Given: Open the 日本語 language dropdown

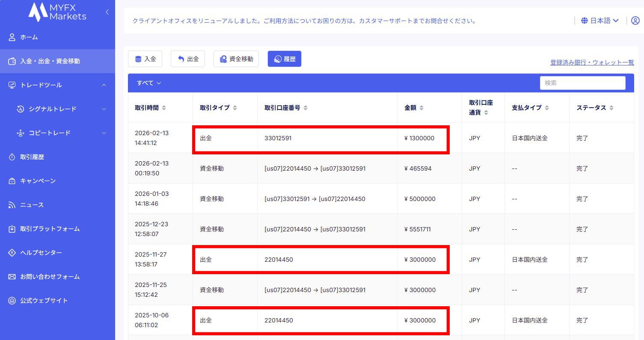Looking at the screenshot, I should pyautogui.click(x=600, y=21).
